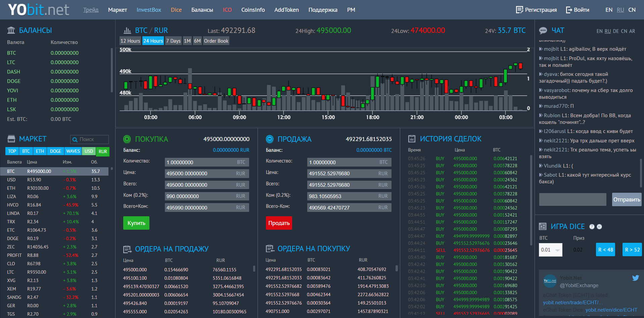The image size is (644, 318).
Task: Focus the Цена field in ПРОДАЖА panel
Action: pos(349,174)
